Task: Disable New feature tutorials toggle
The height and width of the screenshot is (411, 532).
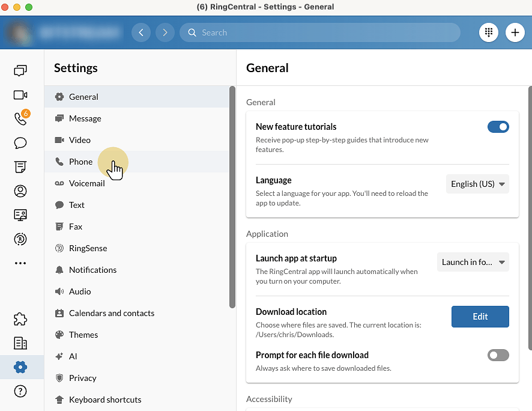Action: (x=498, y=127)
